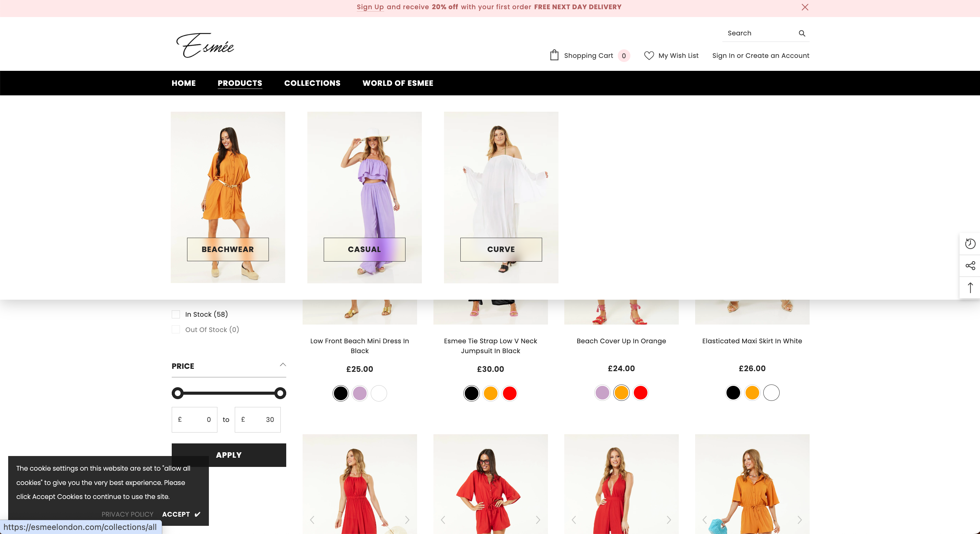The height and width of the screenshot is (534, 980).
Task: Click the cart count badge showing 0
Action: click(x=624, y=56)
